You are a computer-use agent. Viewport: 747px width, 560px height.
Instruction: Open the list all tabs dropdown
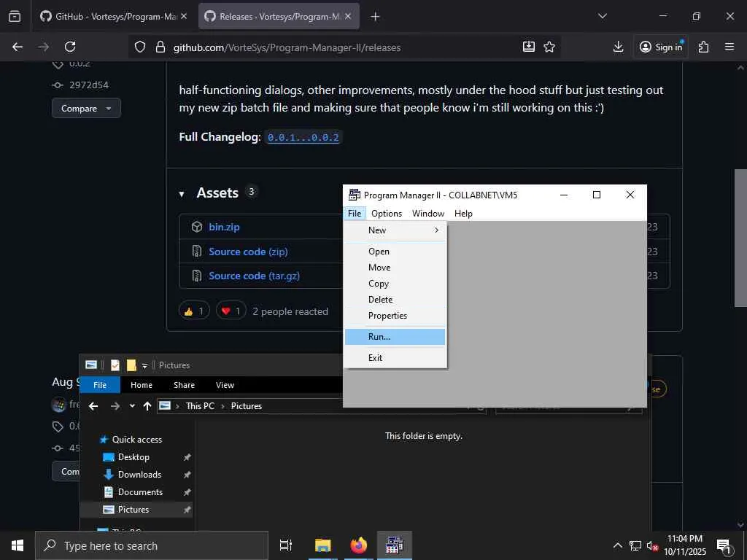[x=602, y=16]
